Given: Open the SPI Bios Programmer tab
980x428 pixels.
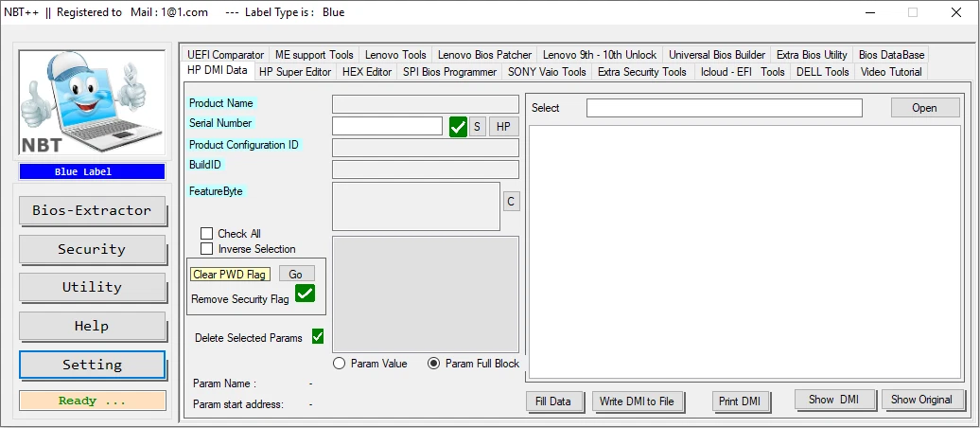Looking at the screenshot, I should click(450, 72).
